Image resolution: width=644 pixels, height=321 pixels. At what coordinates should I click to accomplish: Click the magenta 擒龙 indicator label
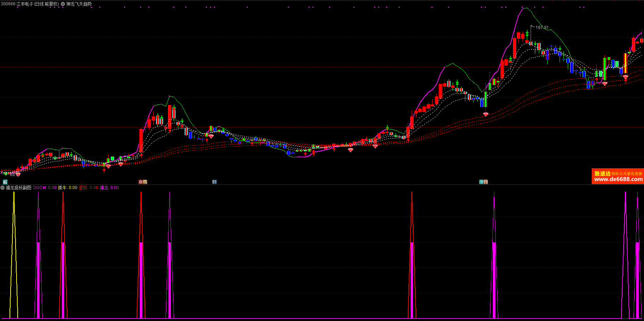point(109,188)
